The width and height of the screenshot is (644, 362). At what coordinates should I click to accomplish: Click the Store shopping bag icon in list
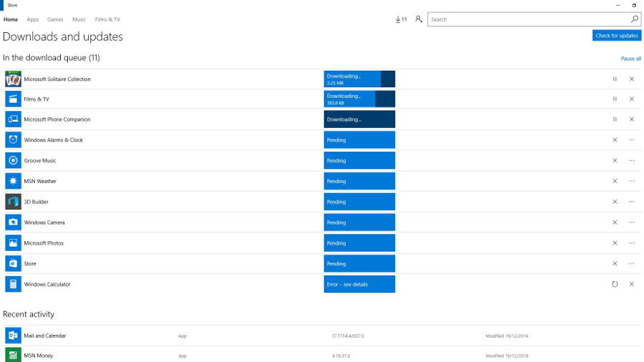pos(13,263)
